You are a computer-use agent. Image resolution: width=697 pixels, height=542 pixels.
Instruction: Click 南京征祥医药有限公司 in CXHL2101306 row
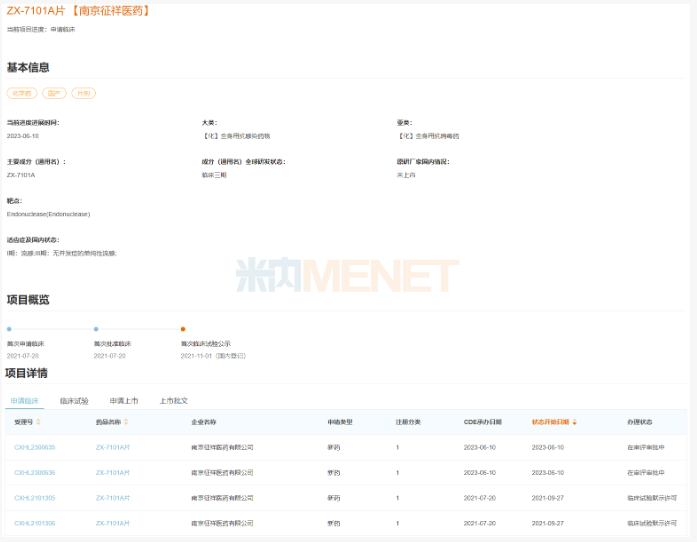[222, 523]
